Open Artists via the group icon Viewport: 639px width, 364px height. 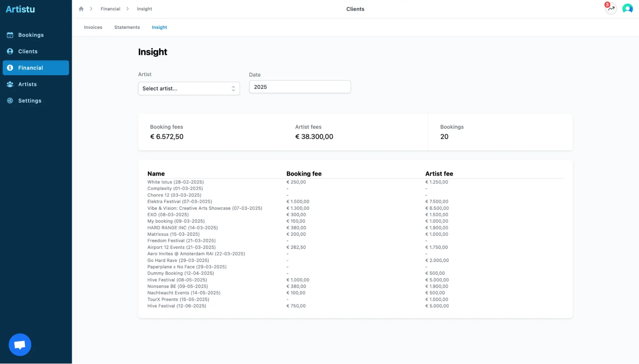(10, 84)
